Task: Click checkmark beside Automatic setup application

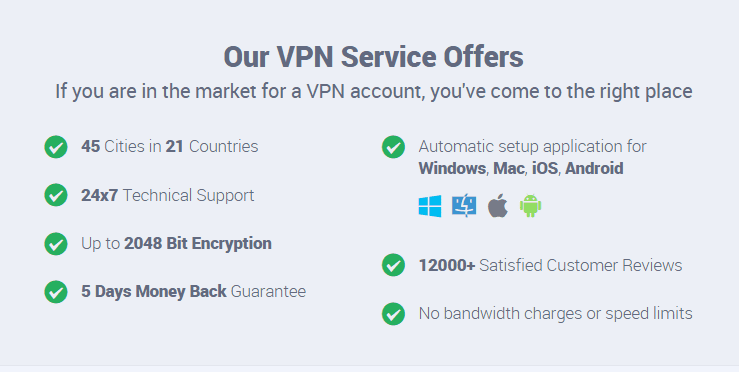Action: click(x=393, y=147)
